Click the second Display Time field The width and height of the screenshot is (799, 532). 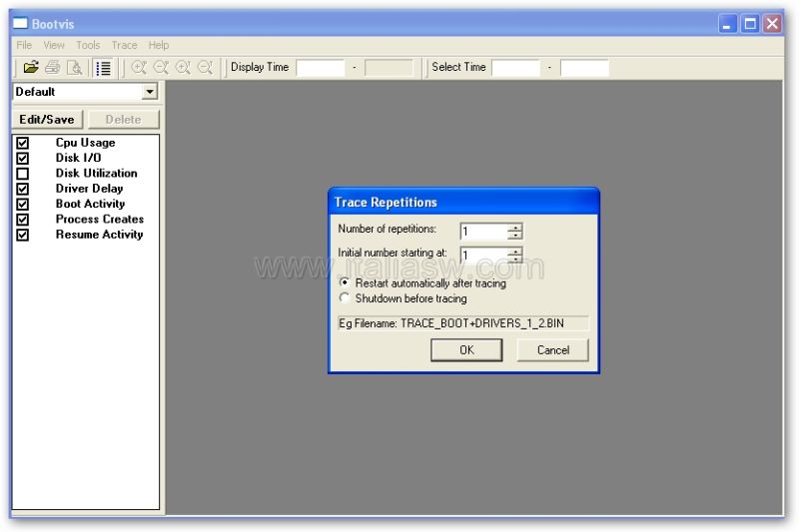pyautogui.click(x=389, y=68)
